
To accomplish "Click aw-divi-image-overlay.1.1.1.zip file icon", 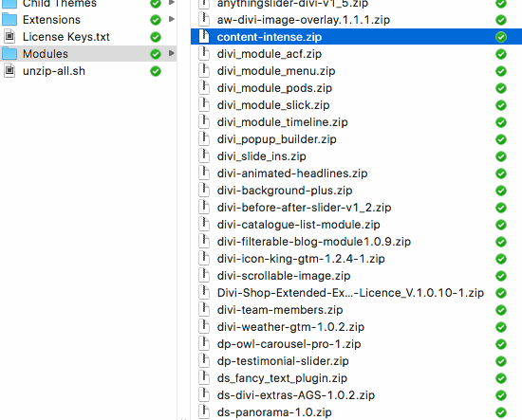I will coord(204,20).
